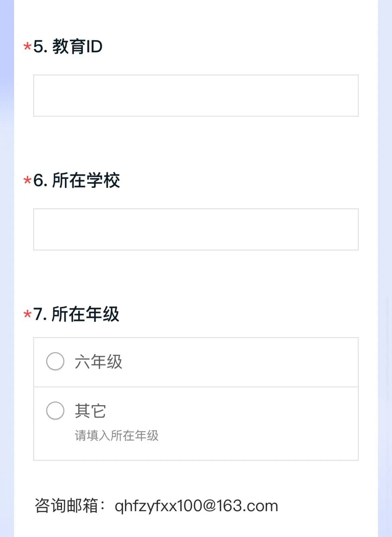Click empty space right of 其它 option row
Screen dimensions: 392x537
(232, 411)
